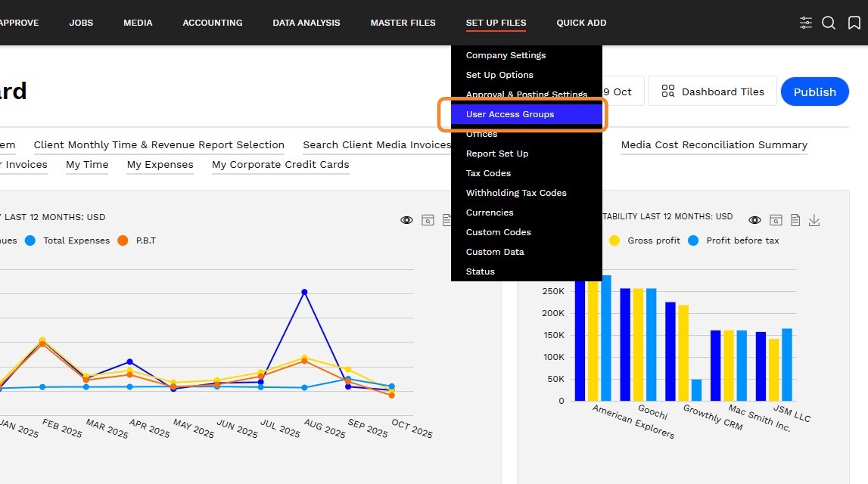This screenshot has width=868, height=484.
Task: Click the AUG 2025 peak data point
Action: coord(304,292)
